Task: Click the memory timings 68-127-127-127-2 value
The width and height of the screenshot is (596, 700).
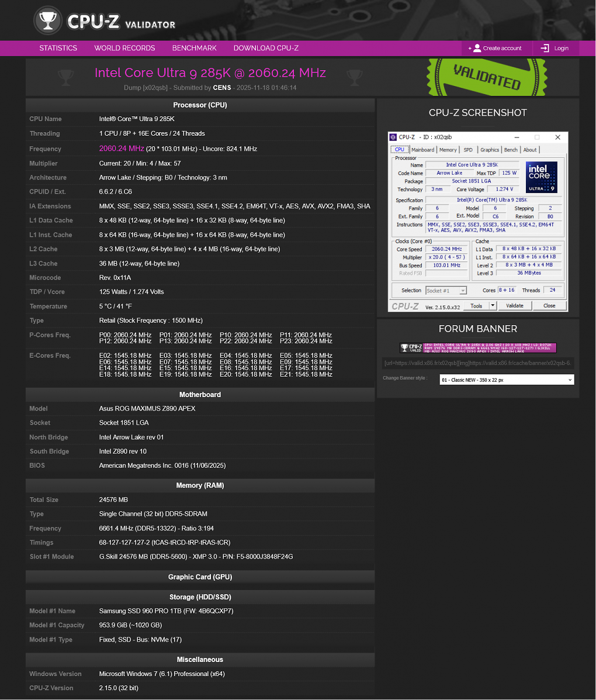Action: click(x=165, y=543)
